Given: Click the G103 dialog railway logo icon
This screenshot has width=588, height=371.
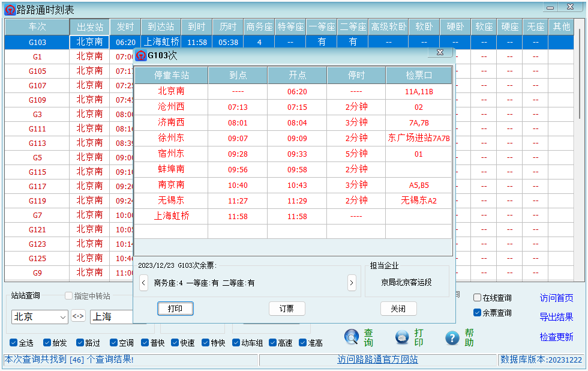Looking at the screenshot, I should coord(141,56).
